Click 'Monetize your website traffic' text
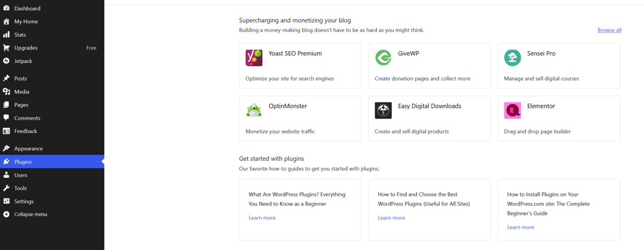This screenshot has height=250, width=644. pos(280,132)
